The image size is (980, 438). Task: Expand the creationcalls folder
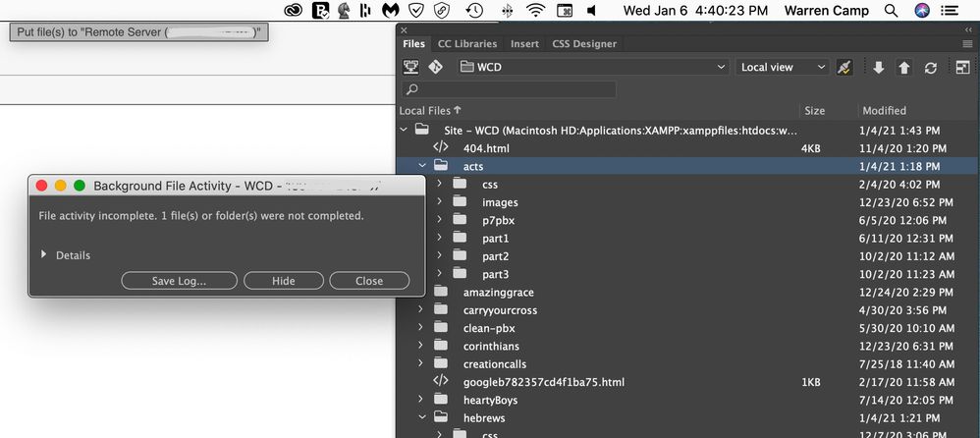(420, 363)
